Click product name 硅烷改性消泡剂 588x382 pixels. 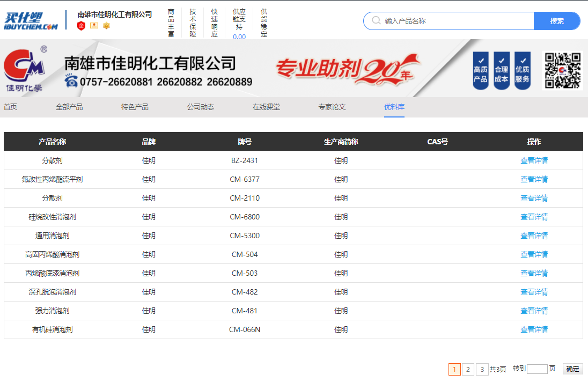(52, 217)
